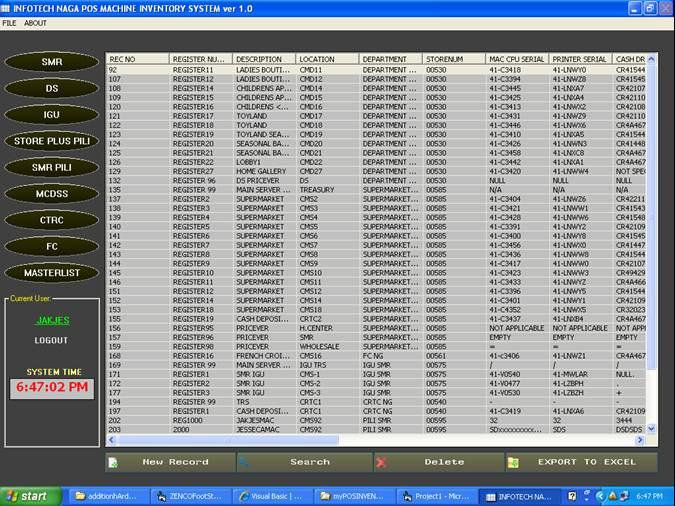Click the help question mark tray icon

tap(572, 496)
